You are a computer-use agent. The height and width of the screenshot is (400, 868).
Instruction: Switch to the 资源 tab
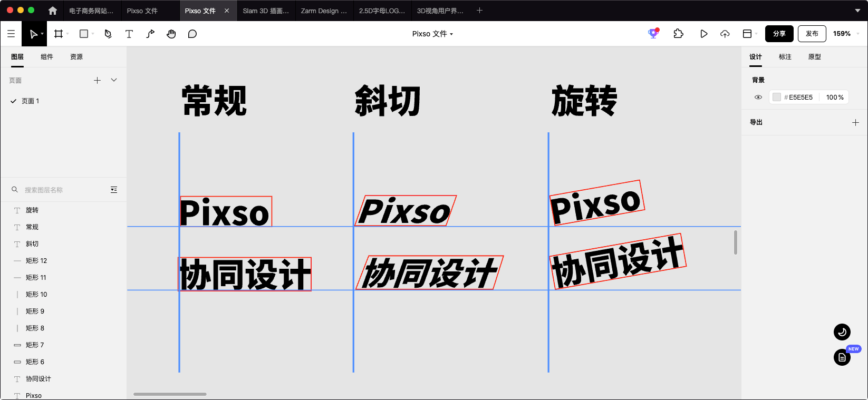[76, 57]
